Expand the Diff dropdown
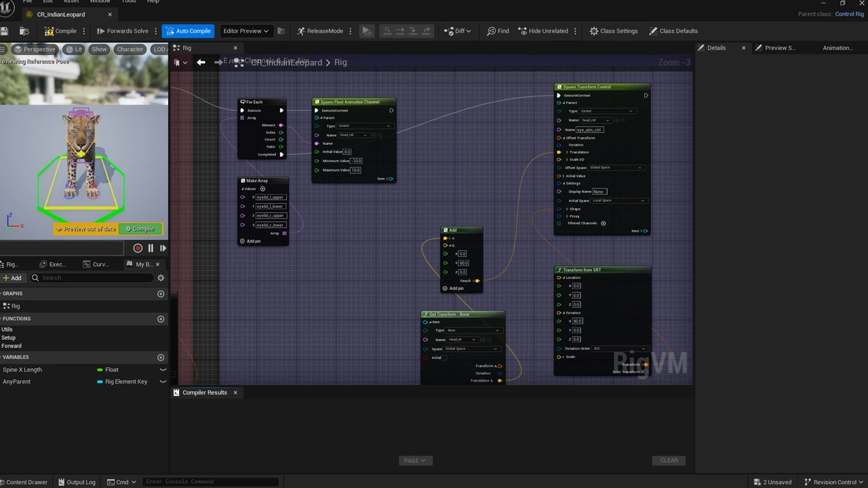The height and width of the screenshot is (488, 868). pos(458,31)
